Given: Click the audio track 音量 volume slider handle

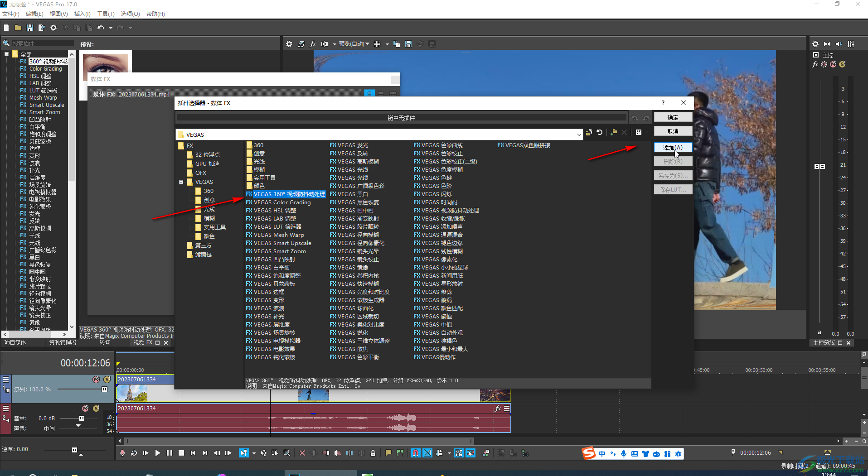Looking at the screenshot, I should tap(82, 418).
